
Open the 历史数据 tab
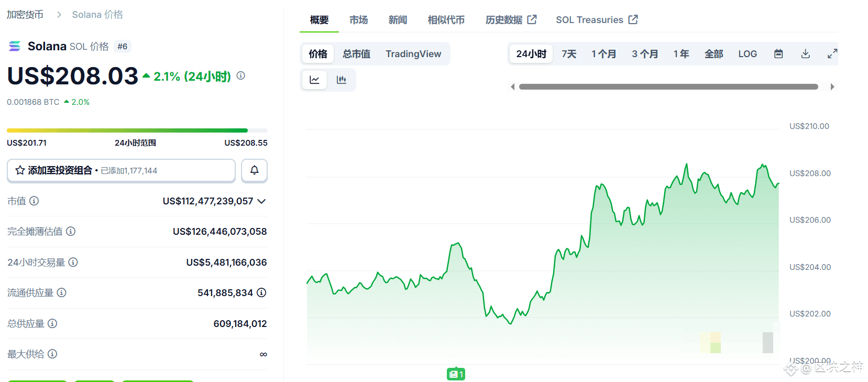[511, 20]
